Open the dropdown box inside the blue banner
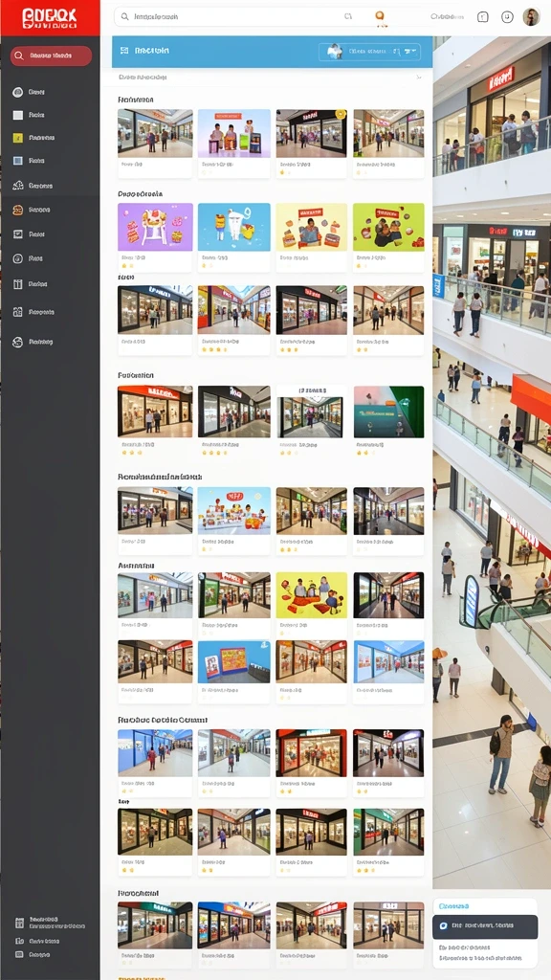The width and height of the screenshot is (551, 980). coord(370,52)
